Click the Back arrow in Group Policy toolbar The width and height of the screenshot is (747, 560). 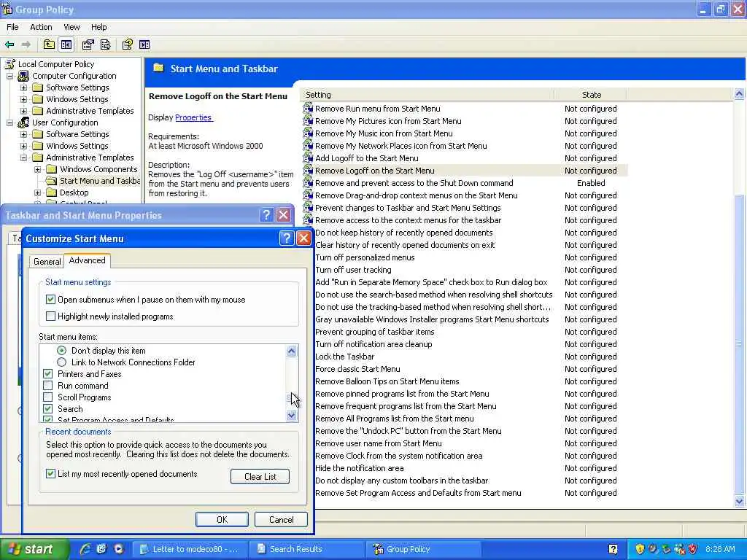tap(9, 44)
